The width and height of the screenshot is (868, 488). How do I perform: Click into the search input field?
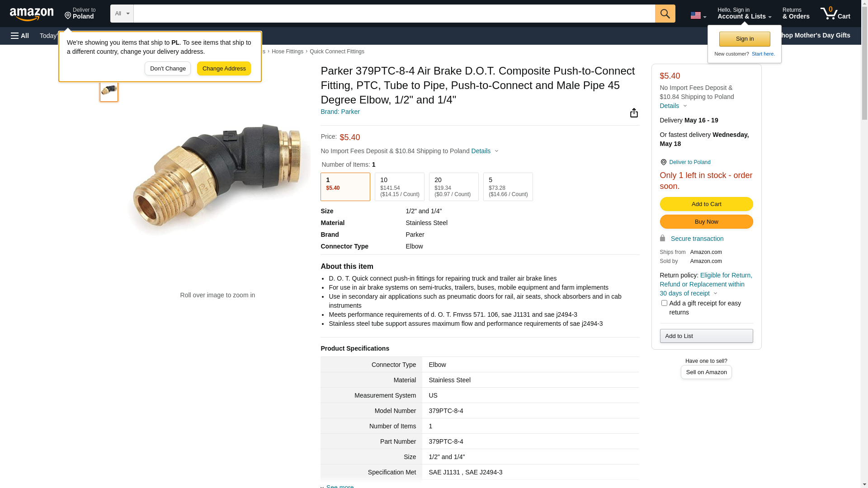point(393,14)
